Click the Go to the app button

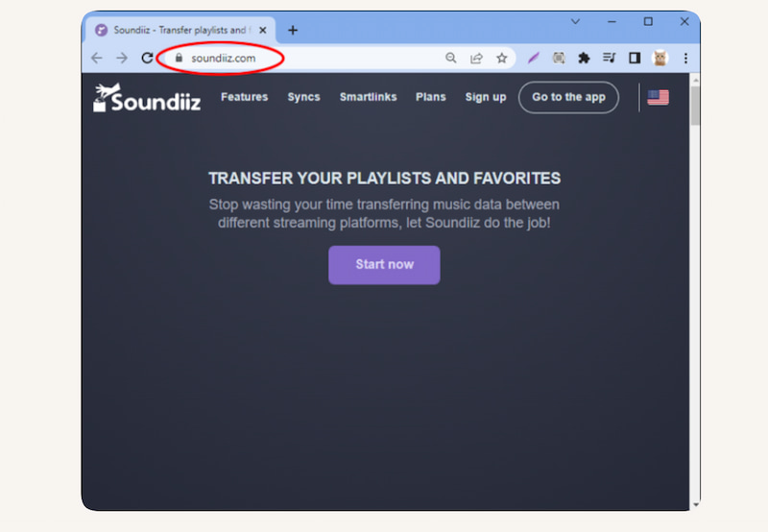(568, 98)
